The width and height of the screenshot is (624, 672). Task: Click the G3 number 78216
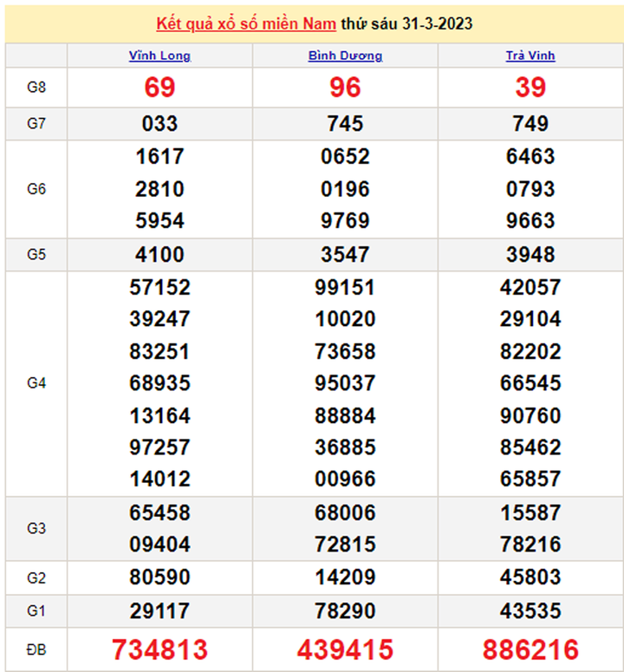click(x=530, y=545)
